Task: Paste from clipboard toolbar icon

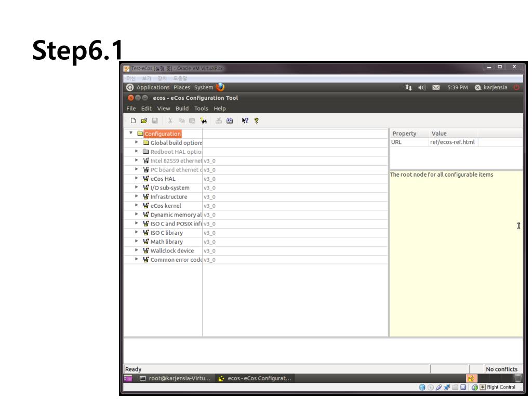Action: click(x=192, y=121)
